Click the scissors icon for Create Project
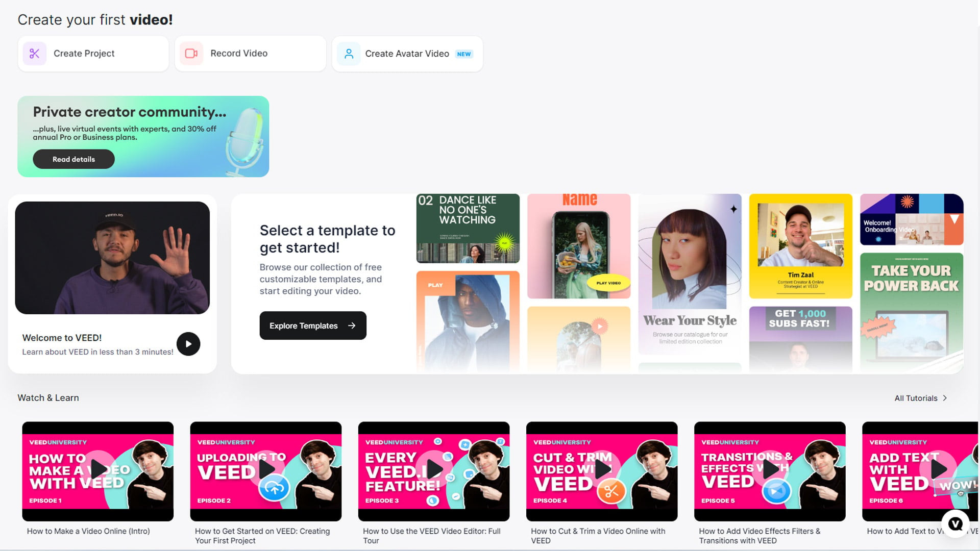 [35, 54]
